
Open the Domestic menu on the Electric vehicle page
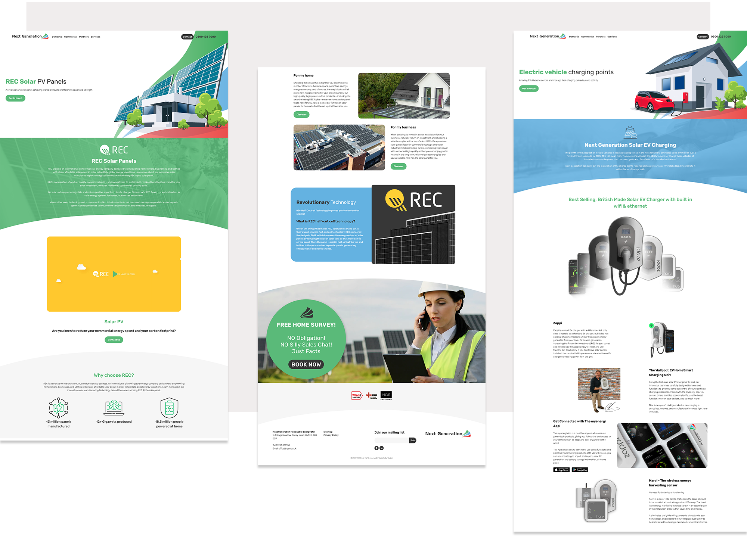[574, 37]
